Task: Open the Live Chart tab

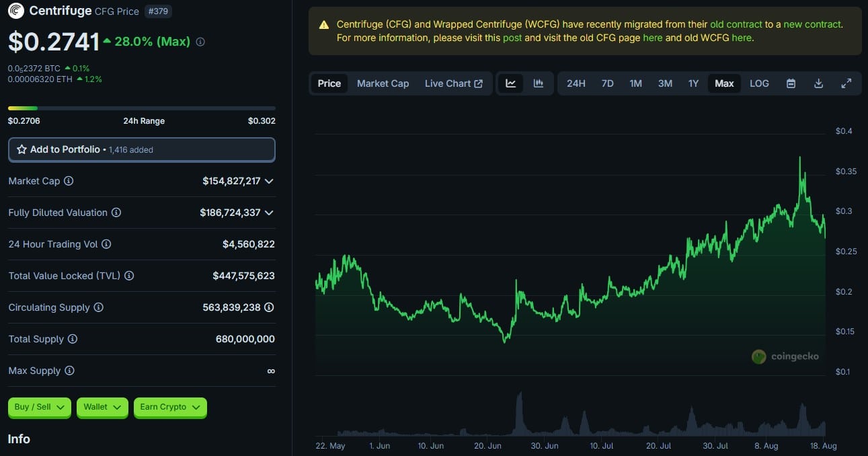Action: pyautogui.click(x=453, y=83)
